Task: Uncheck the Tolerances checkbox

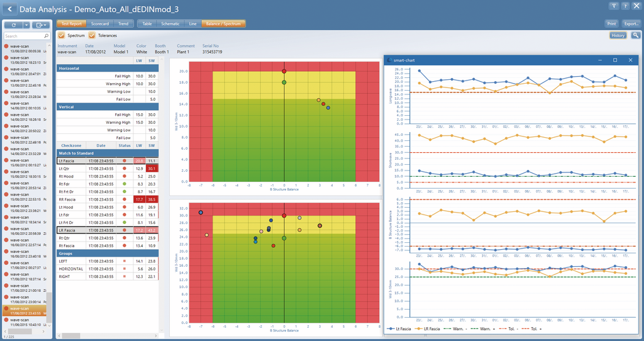Action: coord(92,35)
